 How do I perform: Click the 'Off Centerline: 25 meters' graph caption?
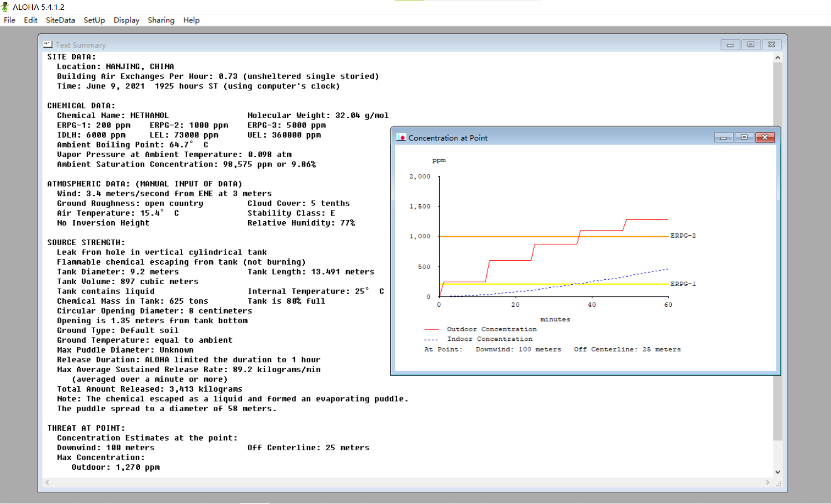(x=627, y=349)
